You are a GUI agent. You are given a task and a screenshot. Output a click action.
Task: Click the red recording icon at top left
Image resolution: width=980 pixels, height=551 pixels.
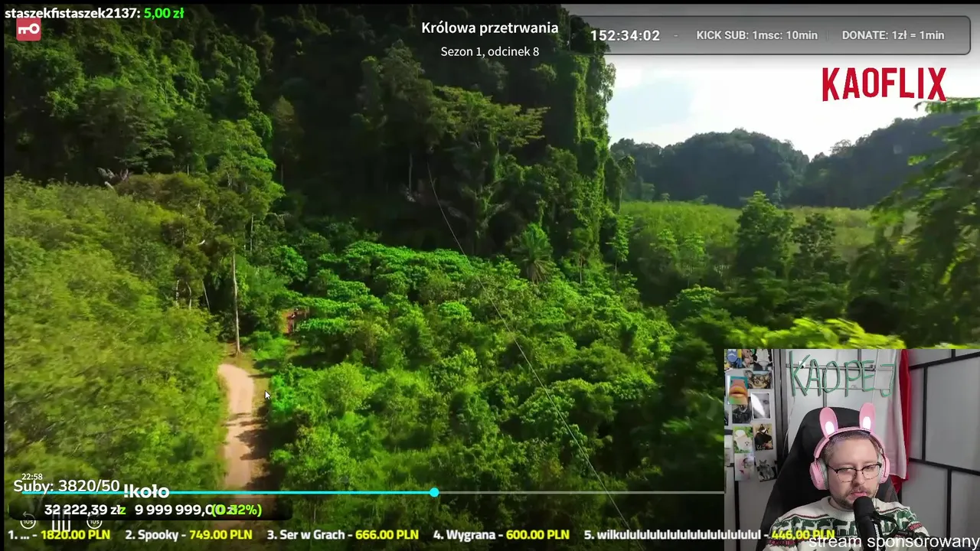[28, 30]
